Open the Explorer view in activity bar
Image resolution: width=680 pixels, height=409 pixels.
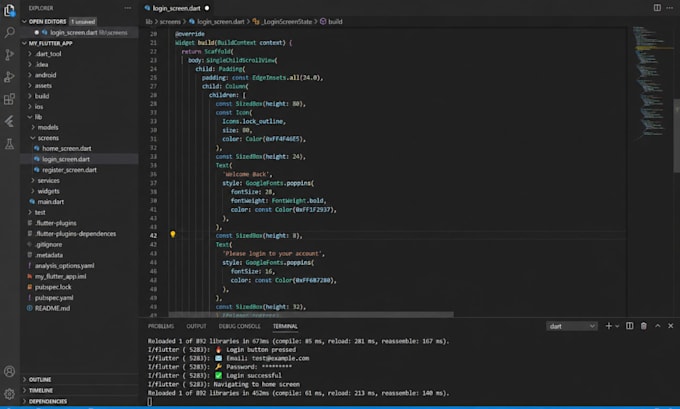(9, 10)
